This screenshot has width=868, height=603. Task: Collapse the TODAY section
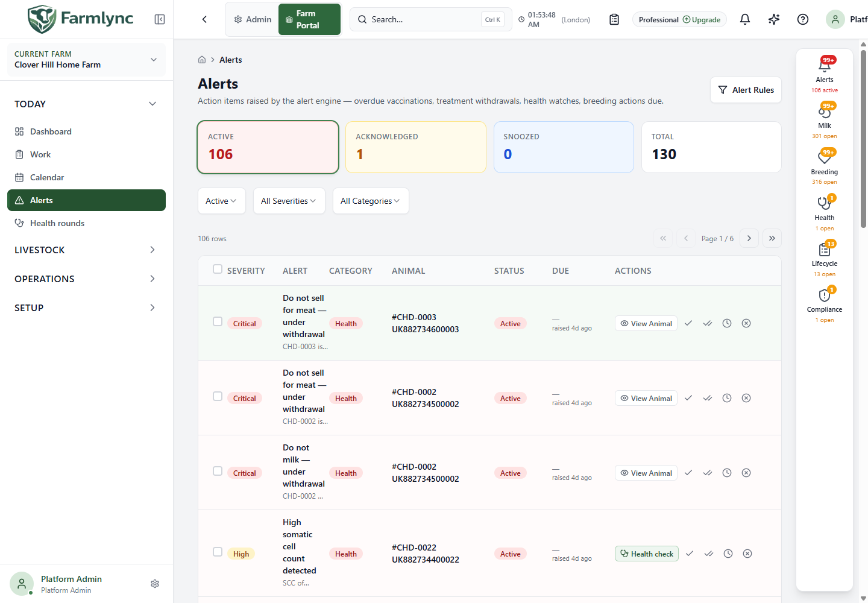pos(86,104)
